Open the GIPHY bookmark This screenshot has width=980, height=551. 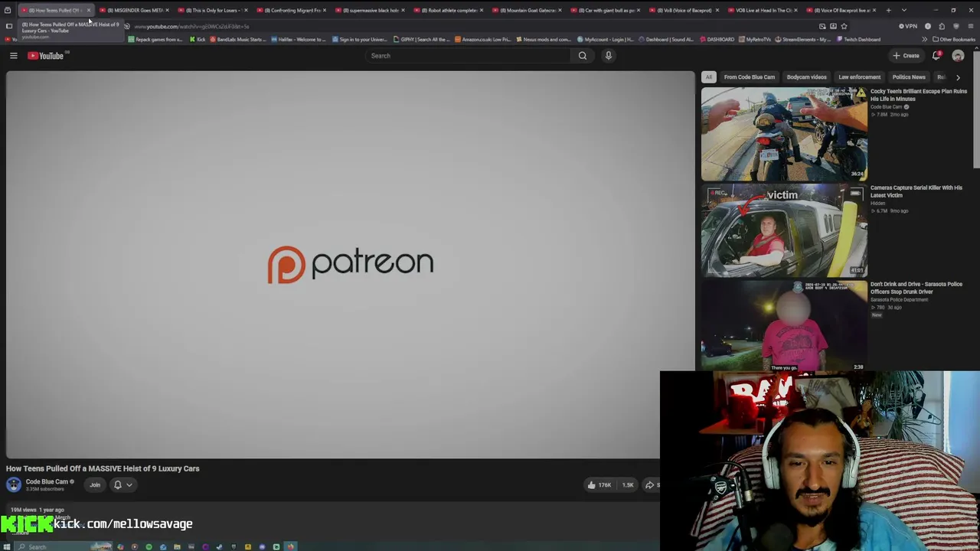click(421, 40)
